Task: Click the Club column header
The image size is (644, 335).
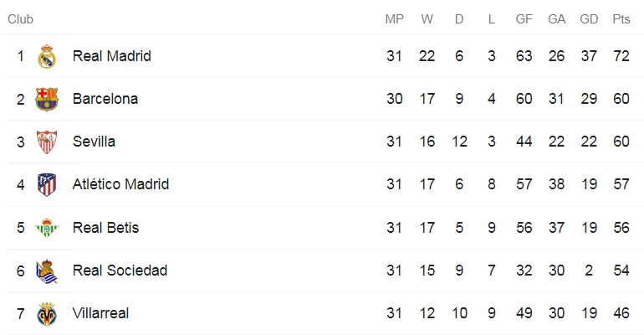Action: point(21,19)
